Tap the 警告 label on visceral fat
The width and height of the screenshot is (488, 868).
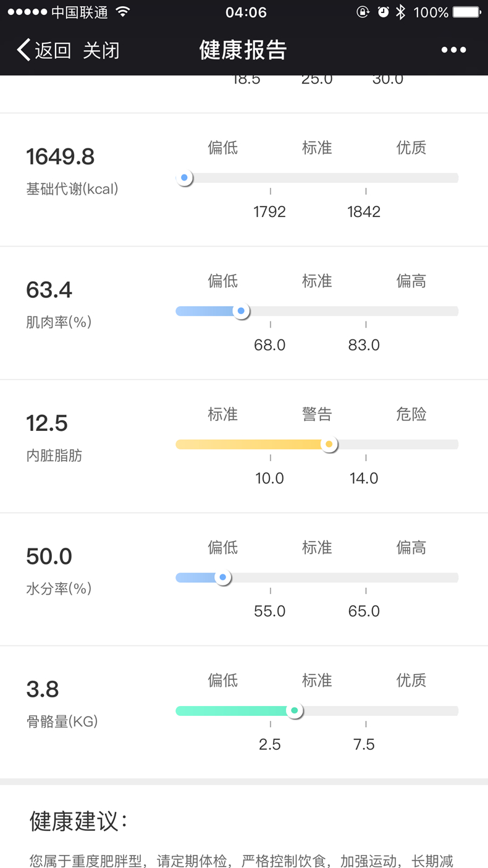pyautogui.click(x=317, y=414)
